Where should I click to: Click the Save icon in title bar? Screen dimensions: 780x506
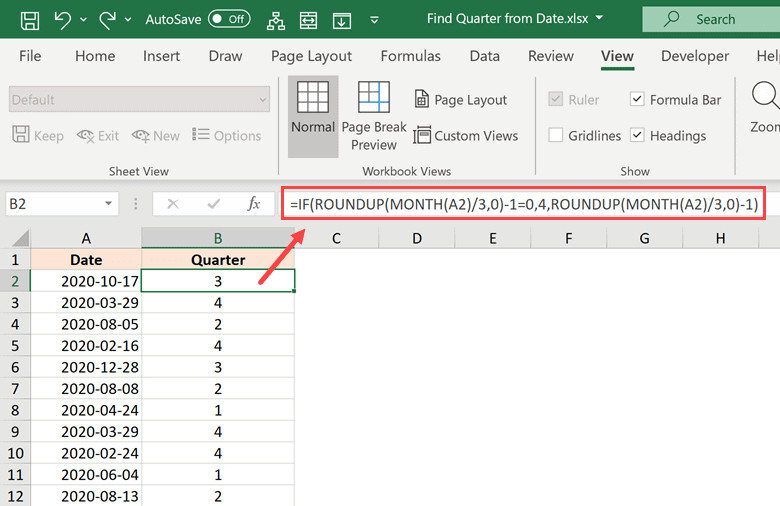30,19
